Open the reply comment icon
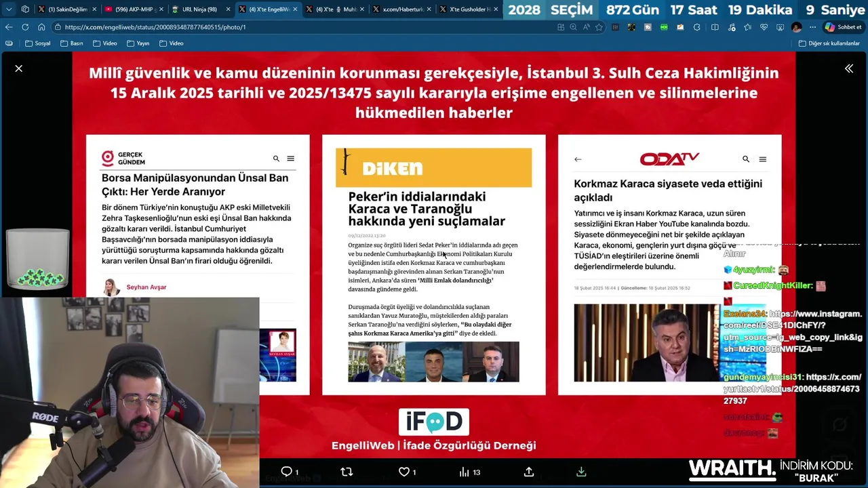 point(287,472)
